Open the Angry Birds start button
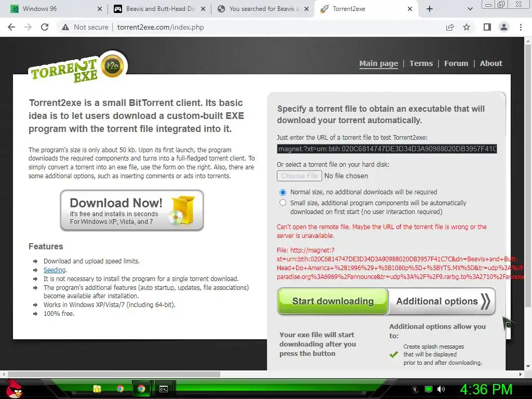The height and width of the screenshot is (399, 532). tap(14, 389)
